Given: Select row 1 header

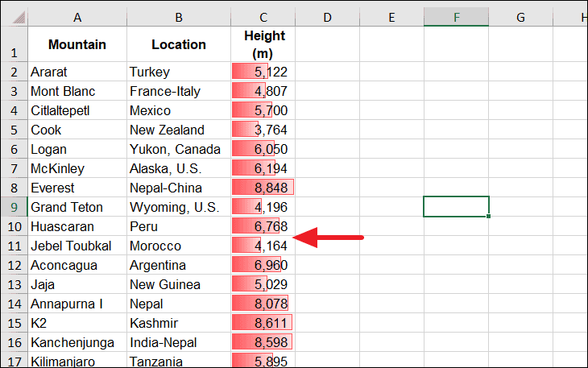Looking at the screenshot, I should 14,44.
